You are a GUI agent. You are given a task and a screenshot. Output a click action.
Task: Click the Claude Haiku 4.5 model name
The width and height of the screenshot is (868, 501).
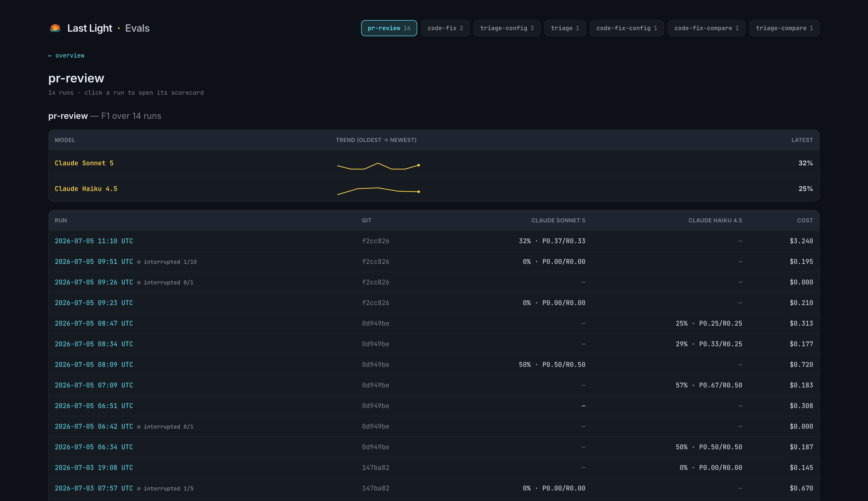tap(86, 189)
